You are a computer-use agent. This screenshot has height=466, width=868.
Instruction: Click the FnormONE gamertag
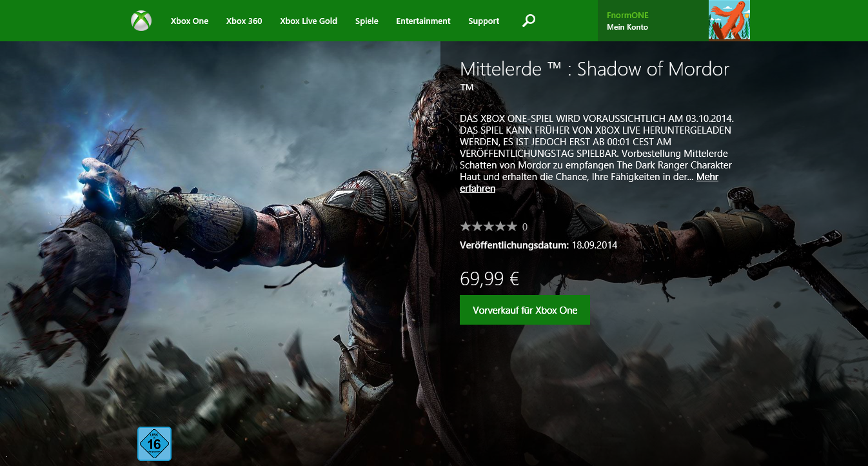(x=627, y=15)
